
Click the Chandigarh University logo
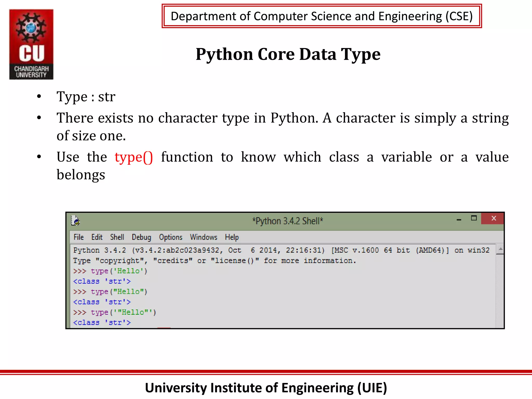point(31,44)
